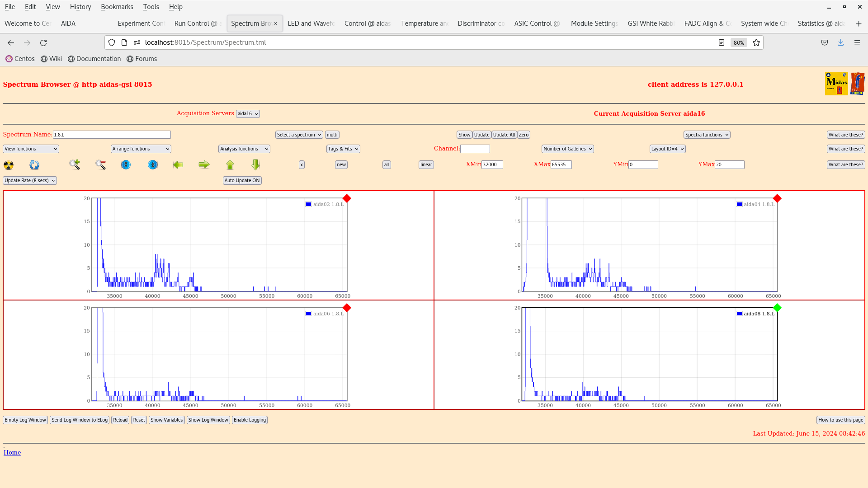868x488 pixels.
Task: Click the red diamond on aida02 plot
Action: pyautogui.click(x=347, y=198)
